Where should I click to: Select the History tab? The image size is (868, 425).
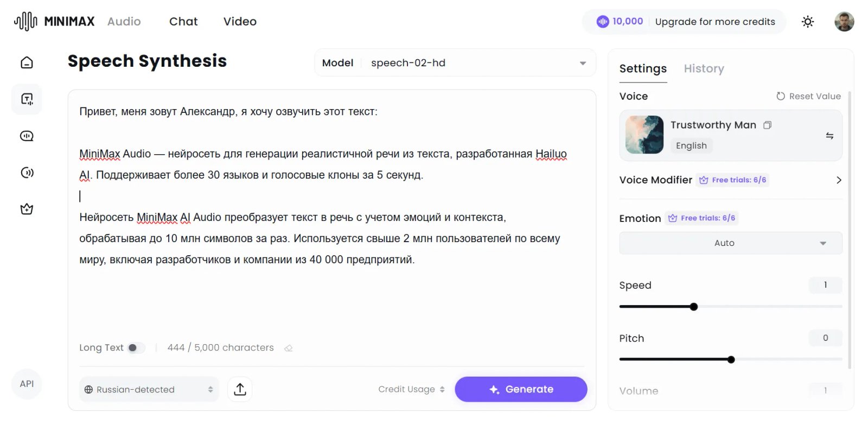pos(704,69)
